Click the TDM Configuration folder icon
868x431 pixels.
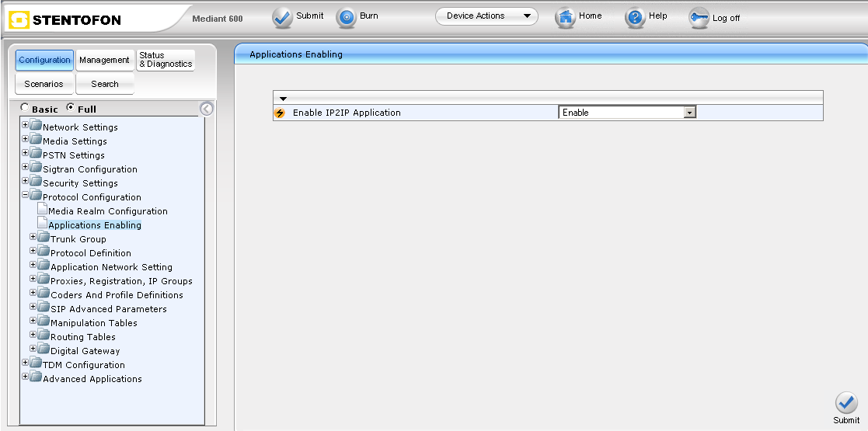[36, 363]
